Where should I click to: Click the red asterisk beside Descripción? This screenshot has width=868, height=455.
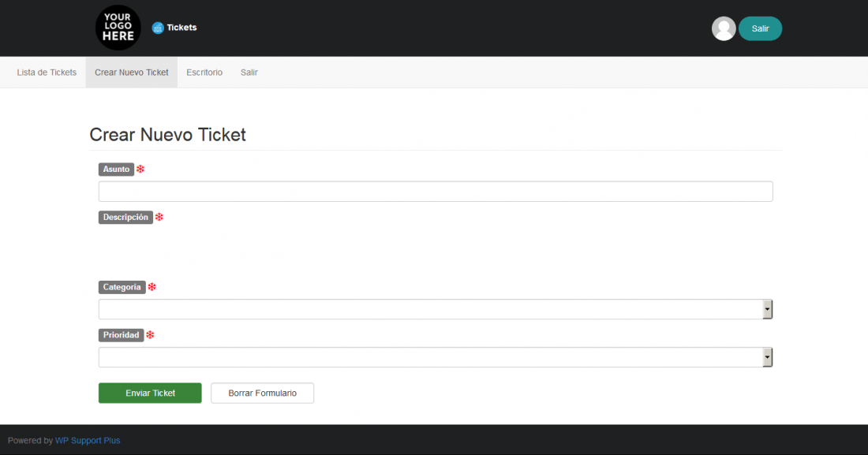159,217
